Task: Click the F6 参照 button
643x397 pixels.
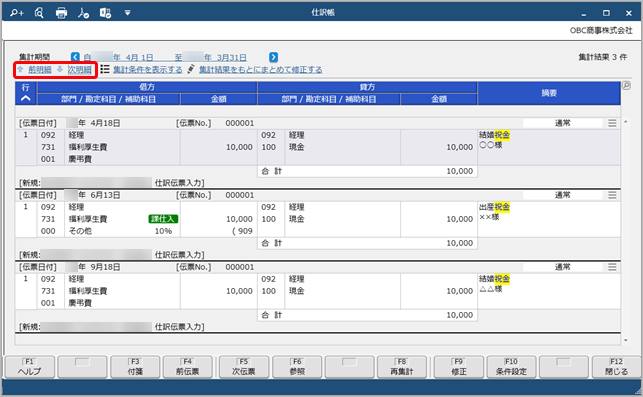Action: click(297, 367)
